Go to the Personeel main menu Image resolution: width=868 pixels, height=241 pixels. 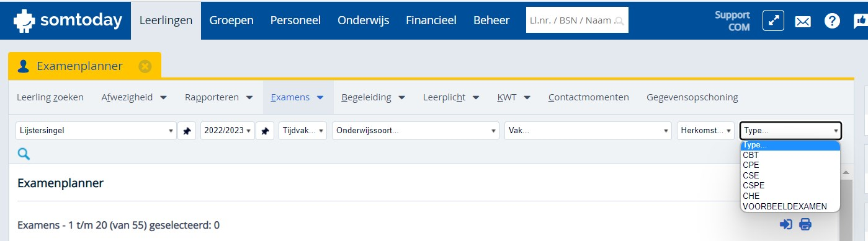click(x=295, y=20)
